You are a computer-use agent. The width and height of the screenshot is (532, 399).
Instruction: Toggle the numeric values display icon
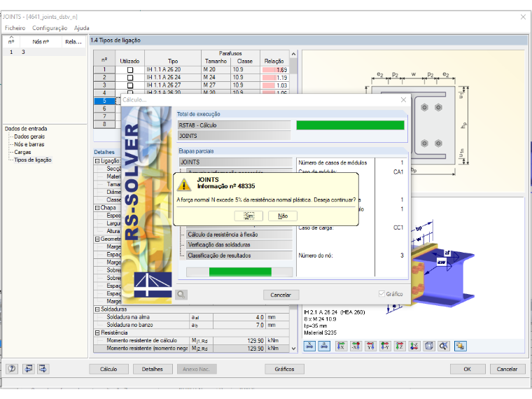(x=324, y=346)
